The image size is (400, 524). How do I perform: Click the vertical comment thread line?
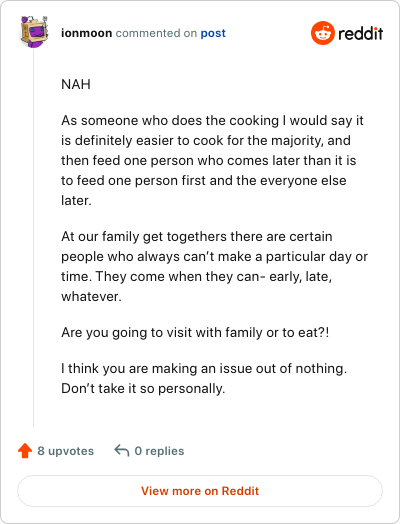33,238
